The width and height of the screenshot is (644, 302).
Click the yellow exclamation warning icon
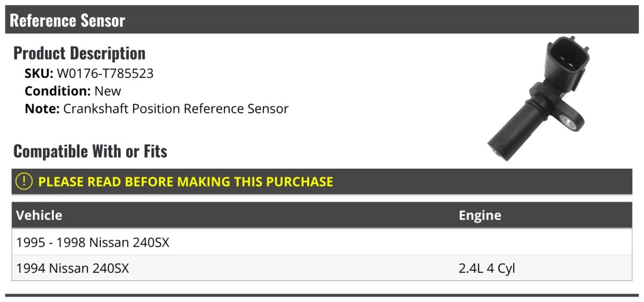[x=24, y=182]
